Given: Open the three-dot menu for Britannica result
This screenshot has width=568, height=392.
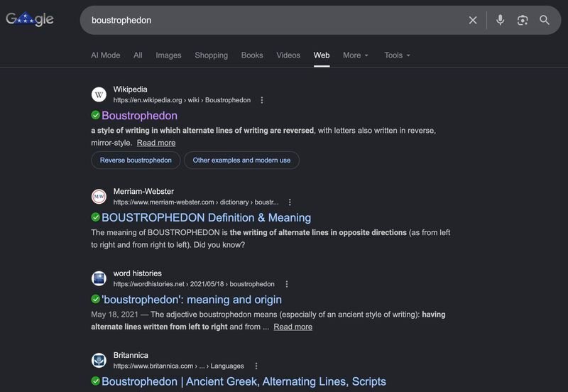Looking at the screenshot, I should pyautogui.click(x=256, y=366).
